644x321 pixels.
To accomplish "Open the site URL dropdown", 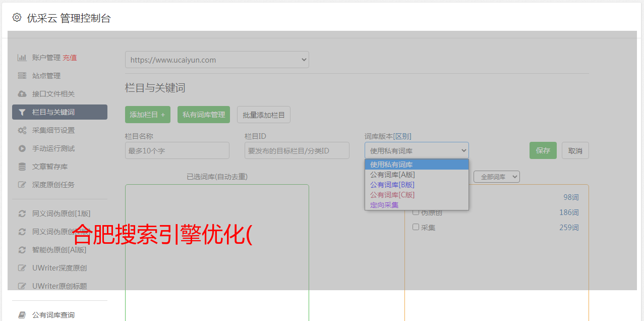I will click(x=217, y=60).
